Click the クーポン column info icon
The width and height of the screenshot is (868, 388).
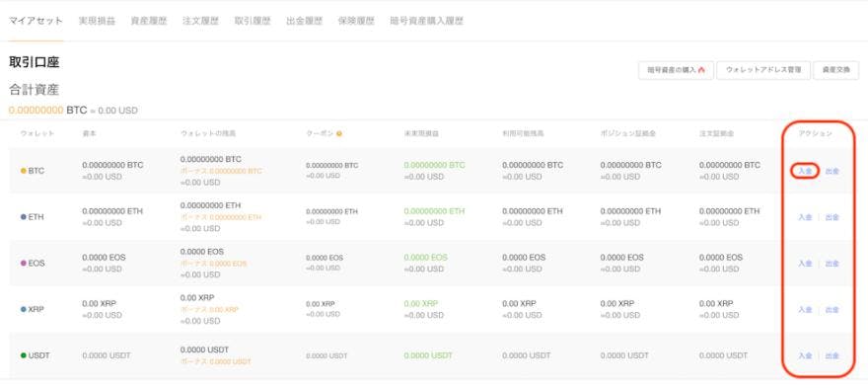pyautogui.click(x=338, y=133)
